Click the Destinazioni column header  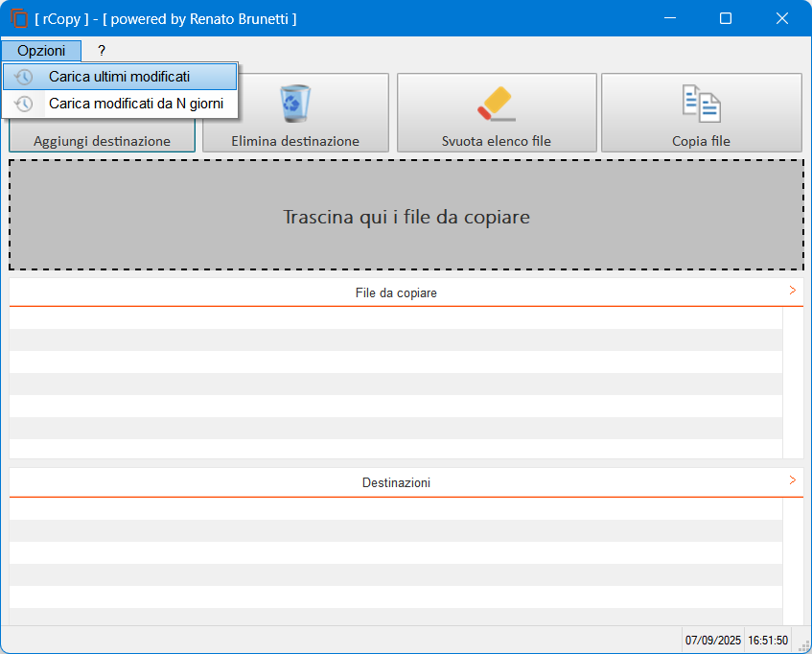click(395, 482)
